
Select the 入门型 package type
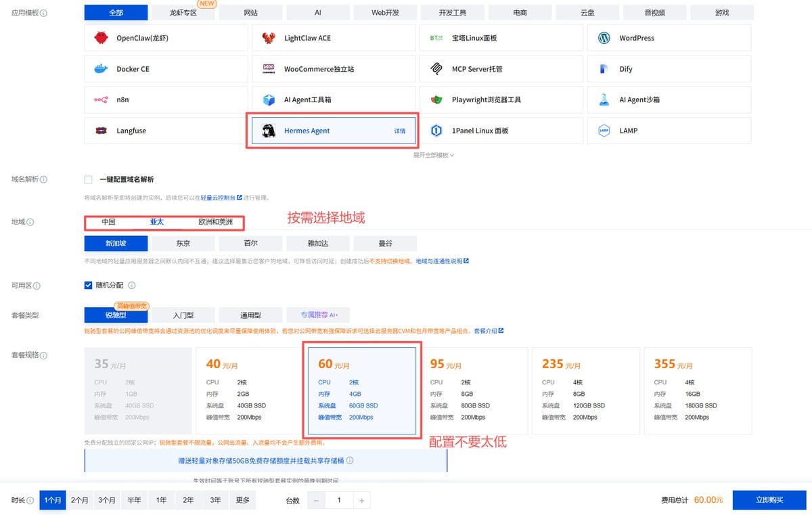(183, 315)
